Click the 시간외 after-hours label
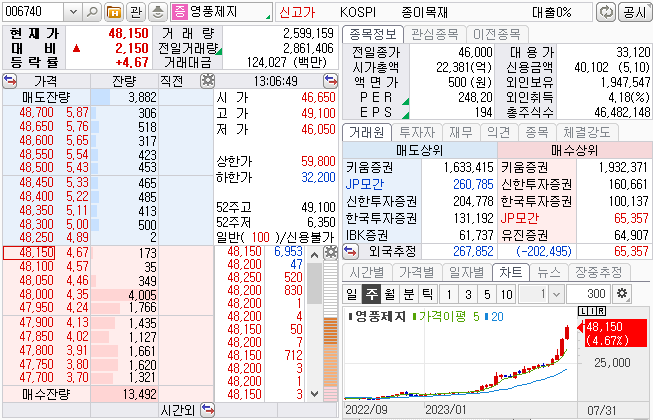This screenshot has height=420, width=653. (177, 410)
